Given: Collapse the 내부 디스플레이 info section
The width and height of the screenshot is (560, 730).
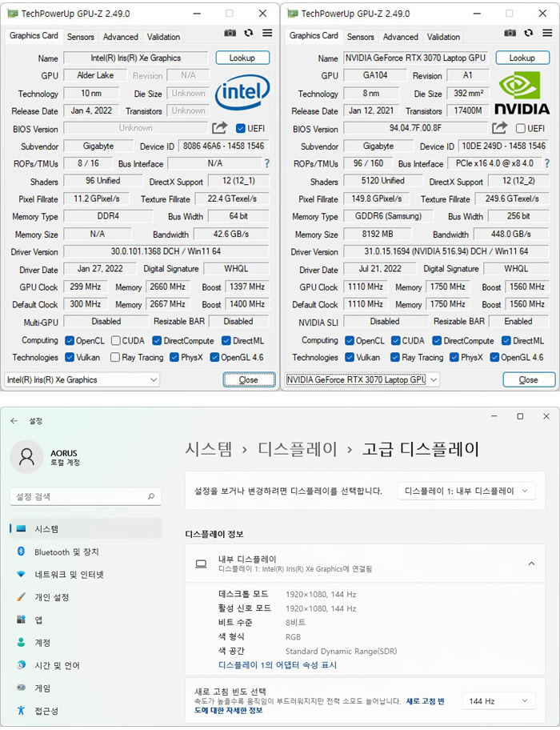Looking at the screenshot, I should coord(531,564).
